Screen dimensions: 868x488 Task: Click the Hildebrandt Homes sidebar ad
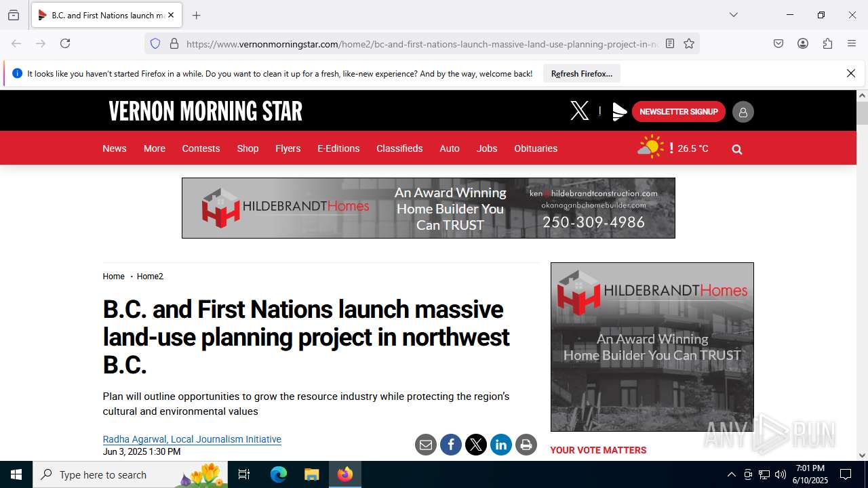(x=652, y=347)
